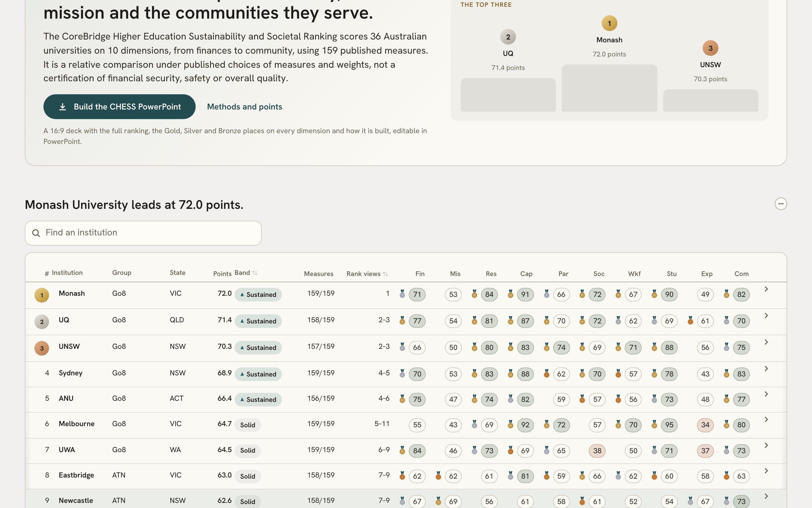812x508 pixels.
Task: Click Melbourne's Stu score 95
Action: (x=669, y=425)
